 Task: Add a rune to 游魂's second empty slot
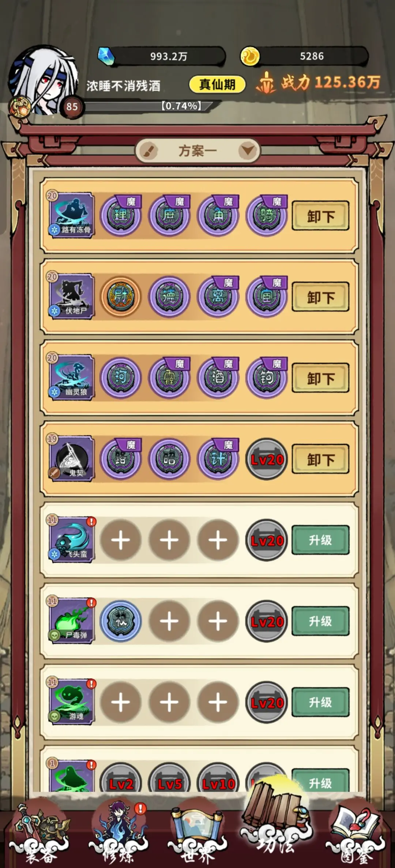coord(169,702)
